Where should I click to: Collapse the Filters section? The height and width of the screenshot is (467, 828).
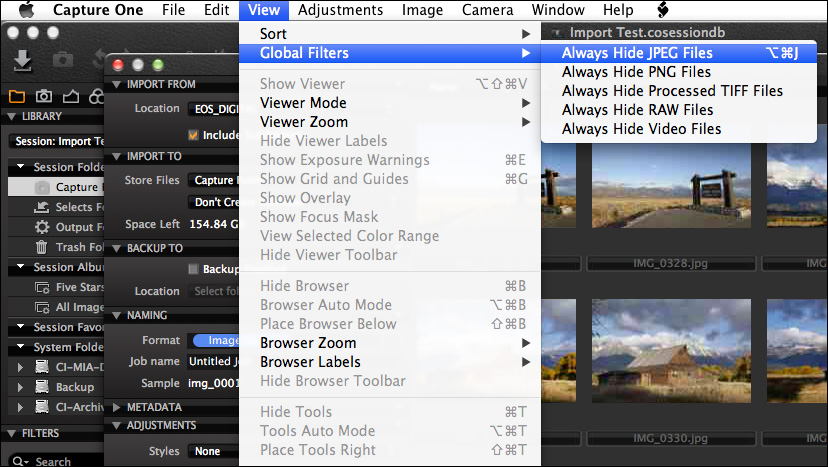click(12, 433)
